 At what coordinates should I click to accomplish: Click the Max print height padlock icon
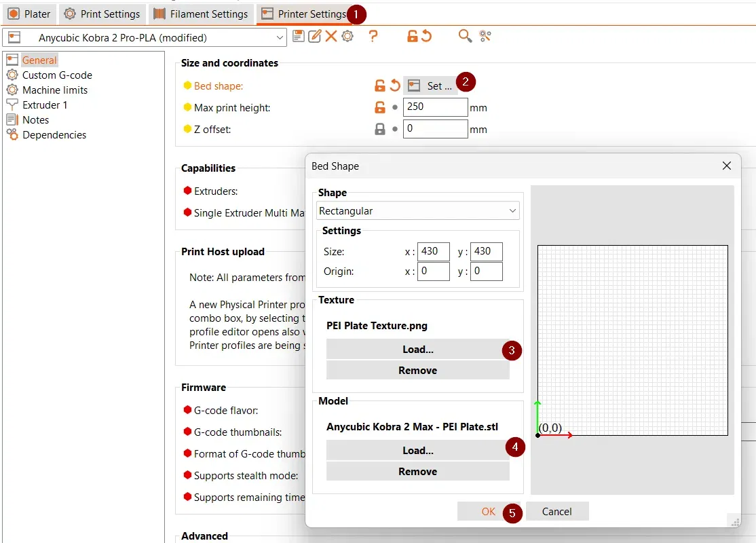380,107
